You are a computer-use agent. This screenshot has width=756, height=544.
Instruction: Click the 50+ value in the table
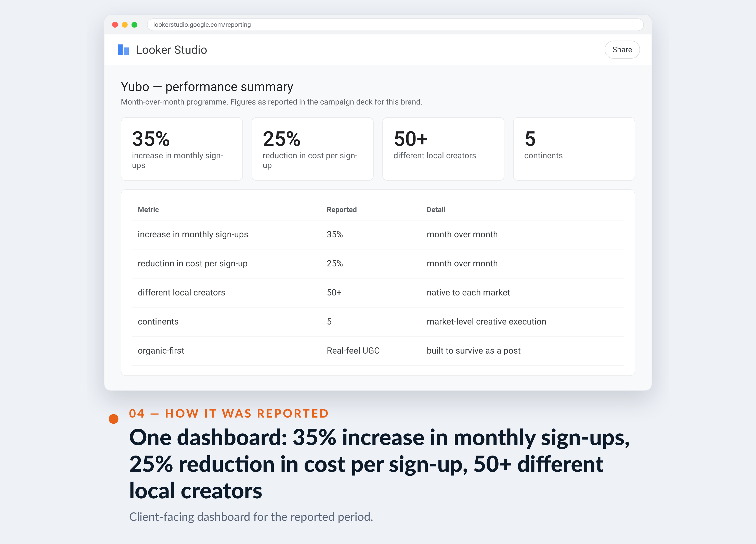[334, 293]
